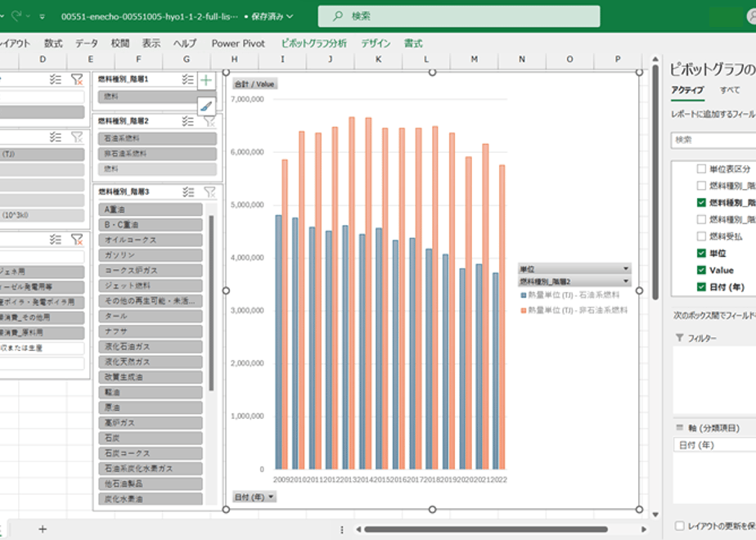Select オイルコークス slicer item

click(151, 240)
